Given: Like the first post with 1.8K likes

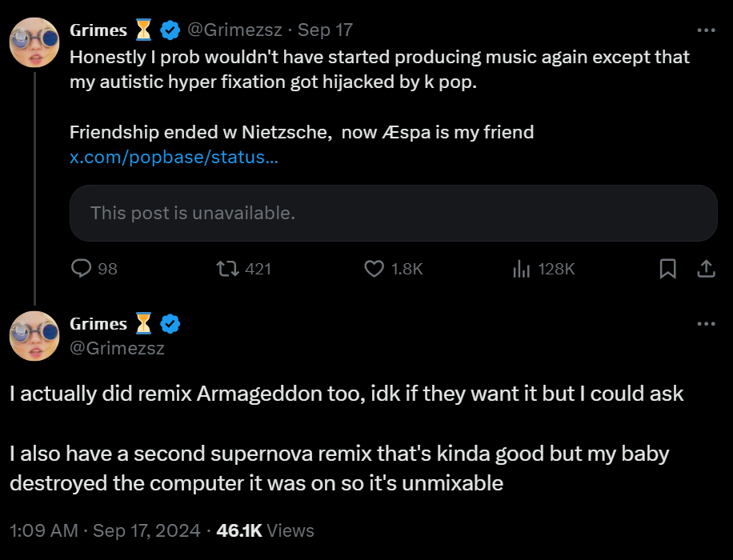Looking at the screenshot, I should click(x=375, y=269).
